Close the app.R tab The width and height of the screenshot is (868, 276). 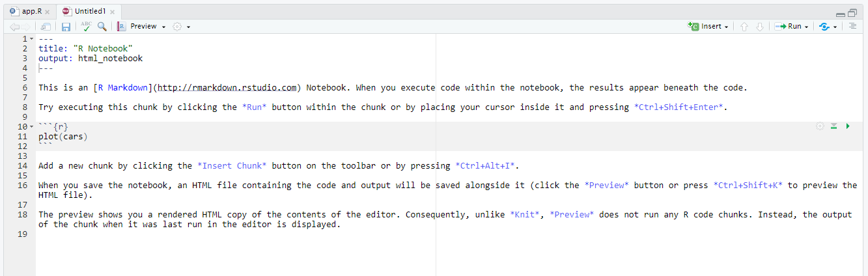click(48, 12)
